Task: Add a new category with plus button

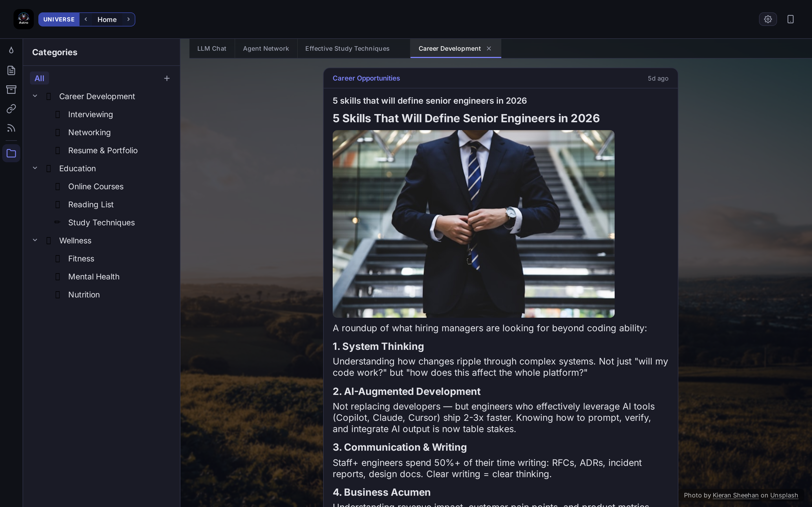Action: click(x=167, y=78)
